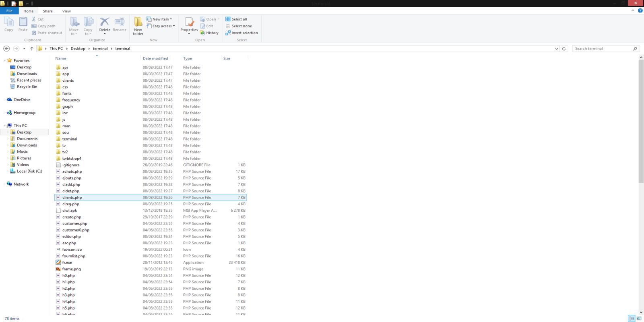Open the View ribbon tab
Image resolution: width=644 pixels, height=322 pixels.
pyautogui.click(x=66, y=11)
